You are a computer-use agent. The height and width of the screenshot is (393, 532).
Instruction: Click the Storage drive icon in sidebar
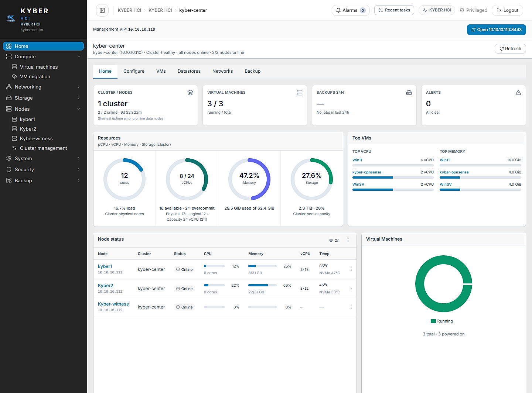[x=9, y=98]
